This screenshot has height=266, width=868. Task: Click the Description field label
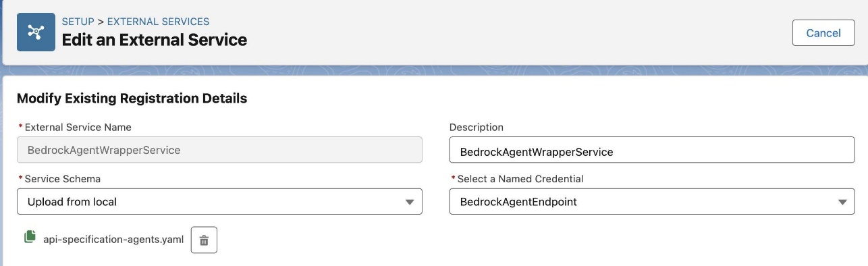coord(477,127)
